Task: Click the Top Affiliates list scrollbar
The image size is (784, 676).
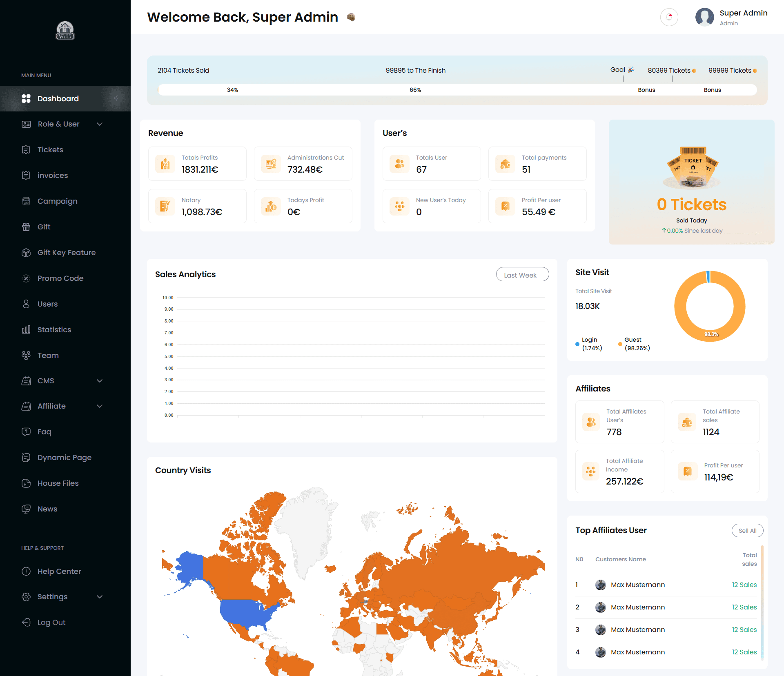Action: tap(762, 602)
